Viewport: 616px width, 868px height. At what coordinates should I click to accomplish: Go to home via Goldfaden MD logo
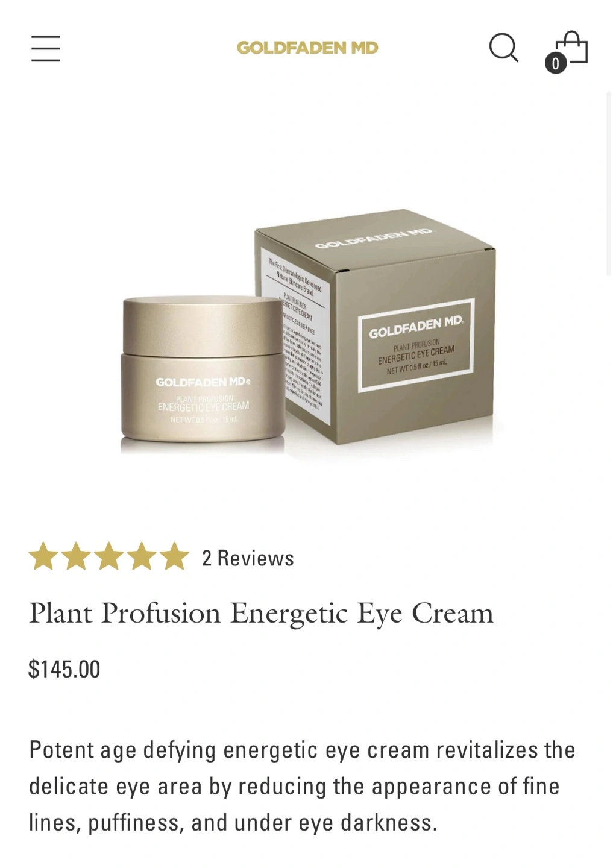coord(307,48)
